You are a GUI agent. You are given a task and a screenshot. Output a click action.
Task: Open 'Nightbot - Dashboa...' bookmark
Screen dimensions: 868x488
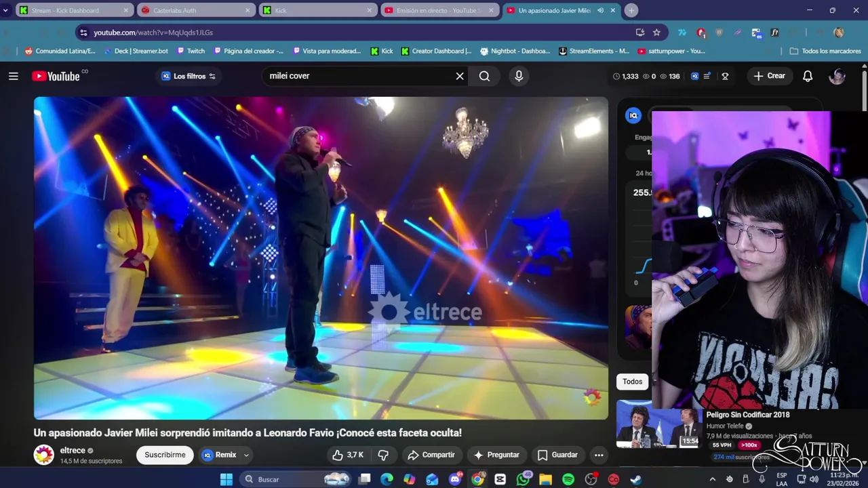515,51
